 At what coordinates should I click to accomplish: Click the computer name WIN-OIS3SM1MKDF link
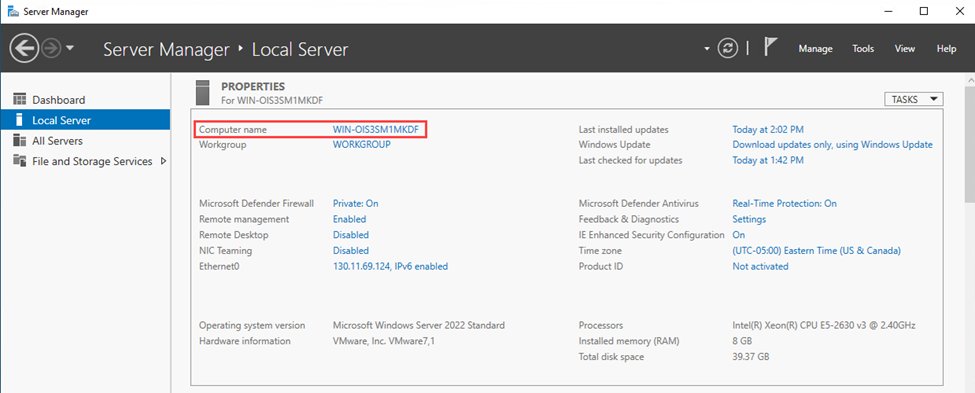pyautogui.click(x=376, y=129)
